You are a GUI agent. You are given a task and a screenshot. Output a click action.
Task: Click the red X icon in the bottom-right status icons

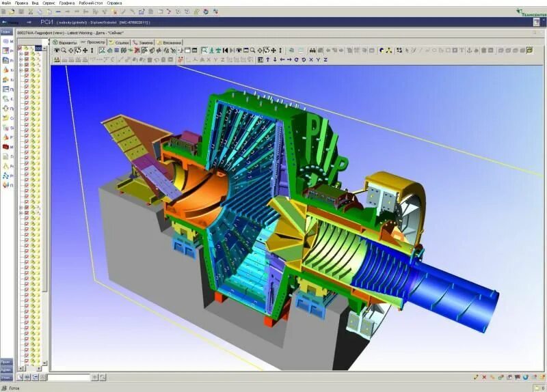click(x=484, y=377)
